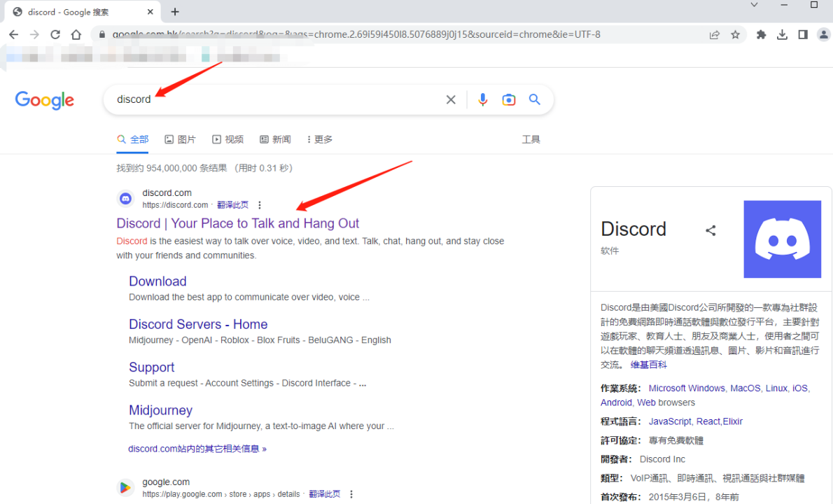Switch to the 视频 tab
The width and height of the screenshot is (833, 504).
pos(228,139)
